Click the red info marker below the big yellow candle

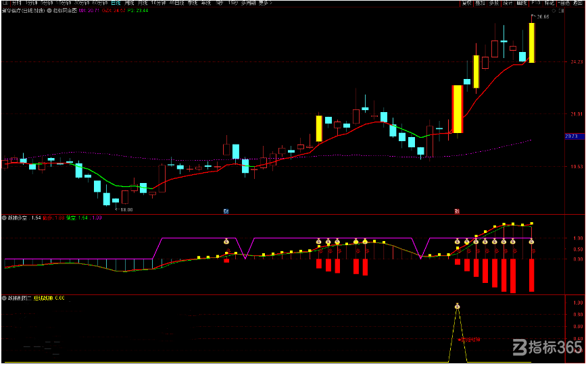(457, 211)
